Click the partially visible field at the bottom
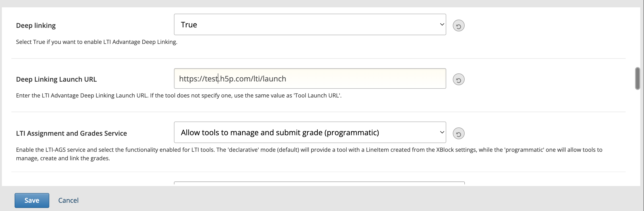 coord(319,183)
